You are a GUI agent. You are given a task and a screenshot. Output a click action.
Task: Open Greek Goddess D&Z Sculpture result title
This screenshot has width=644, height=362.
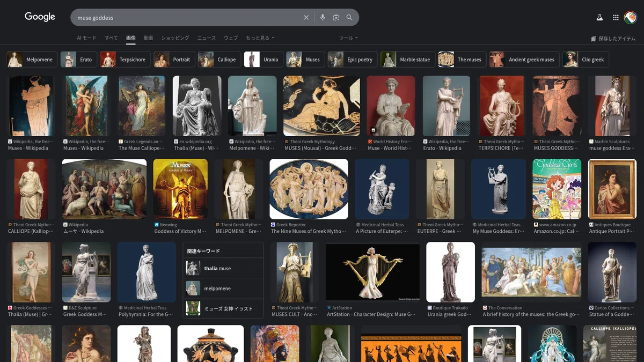(85, 314)
